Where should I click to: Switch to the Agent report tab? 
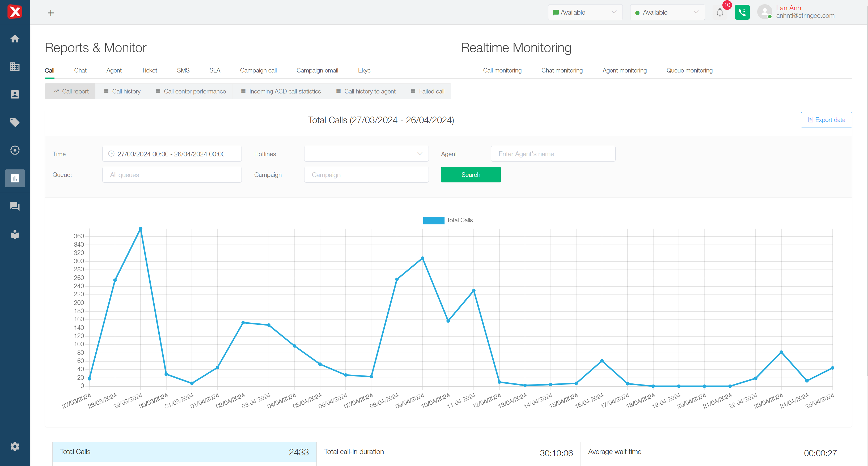[114, 70]
